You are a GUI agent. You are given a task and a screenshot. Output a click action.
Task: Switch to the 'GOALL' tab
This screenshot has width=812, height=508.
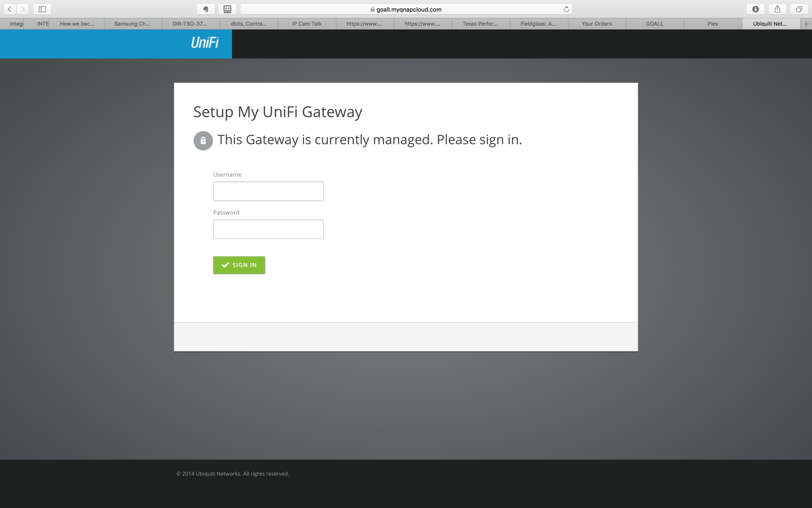[x=654, y=24]
